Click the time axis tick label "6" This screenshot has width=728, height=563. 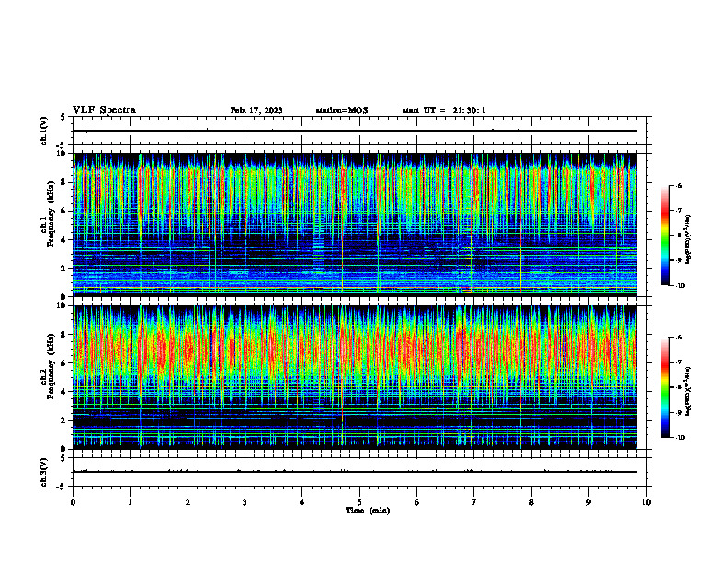point(417,502)
